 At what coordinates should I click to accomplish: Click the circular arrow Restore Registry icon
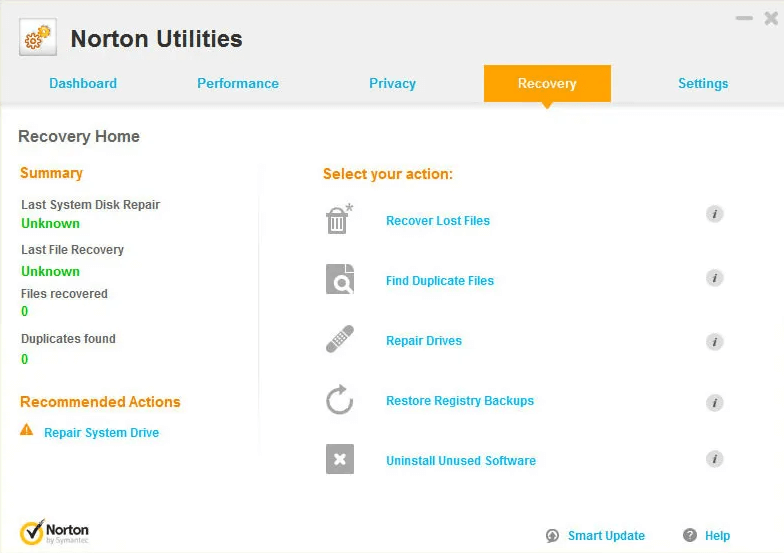coord(340,401)
